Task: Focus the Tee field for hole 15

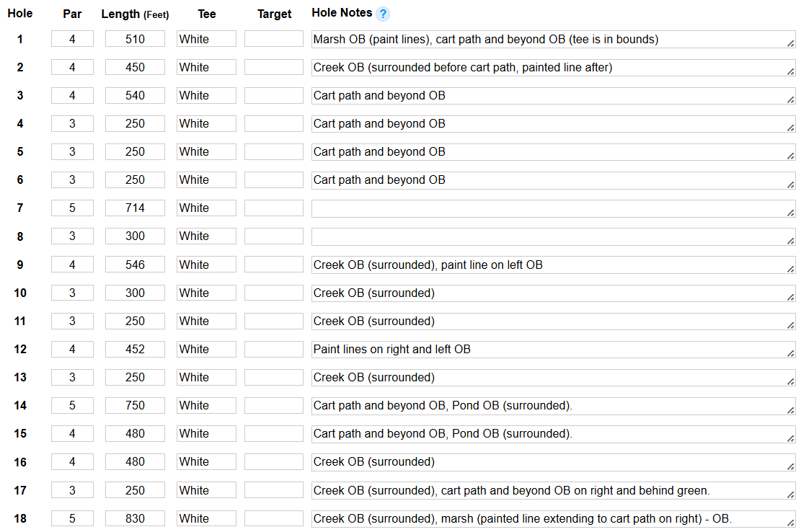Action: tap(206, 434)
